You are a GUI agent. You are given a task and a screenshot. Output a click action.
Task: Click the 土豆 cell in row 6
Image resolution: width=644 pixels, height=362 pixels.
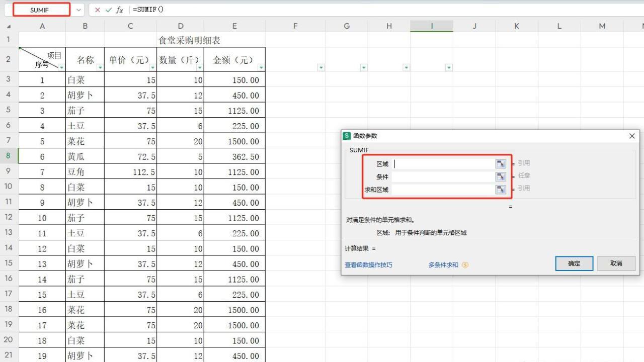pyautogui.click(x=85, y=126)
